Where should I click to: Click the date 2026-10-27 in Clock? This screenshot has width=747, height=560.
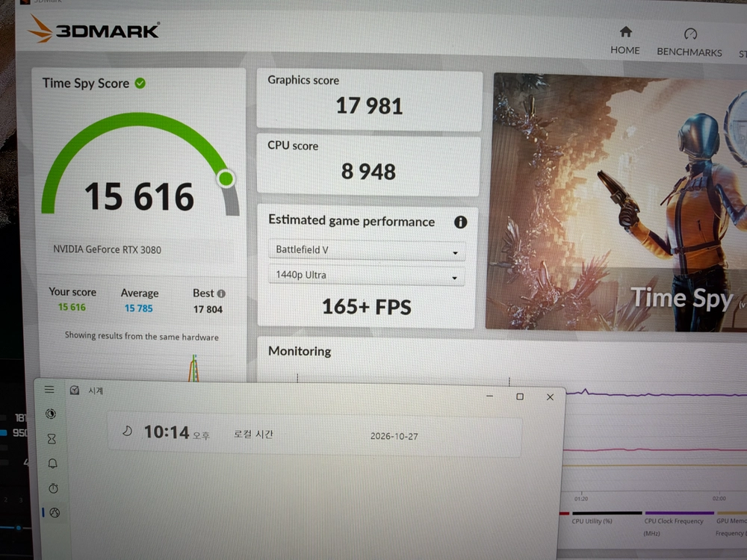pos(394,437)
